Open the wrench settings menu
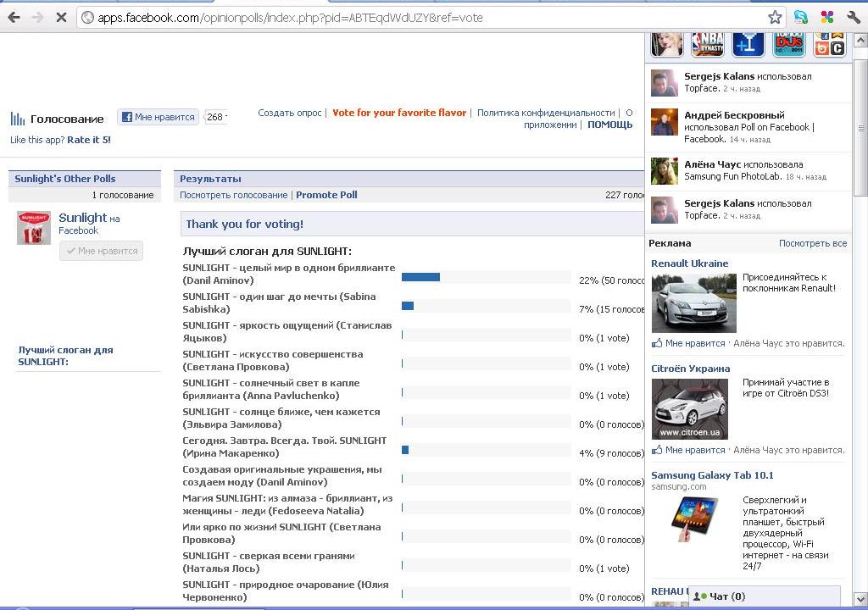This screenshot has width=868, height=610. pyautogui.click(x=854, y=17)
